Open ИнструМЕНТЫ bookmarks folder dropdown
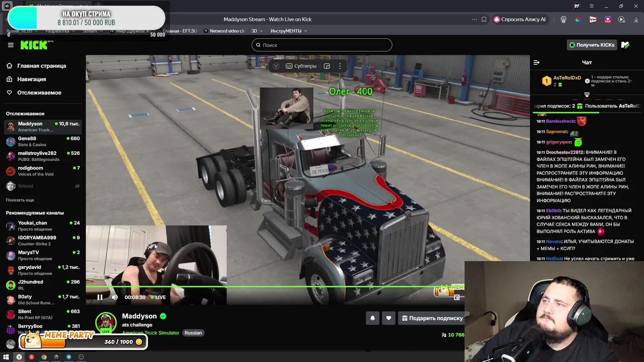Screen dimensions: 644x362 pos(289,31)
